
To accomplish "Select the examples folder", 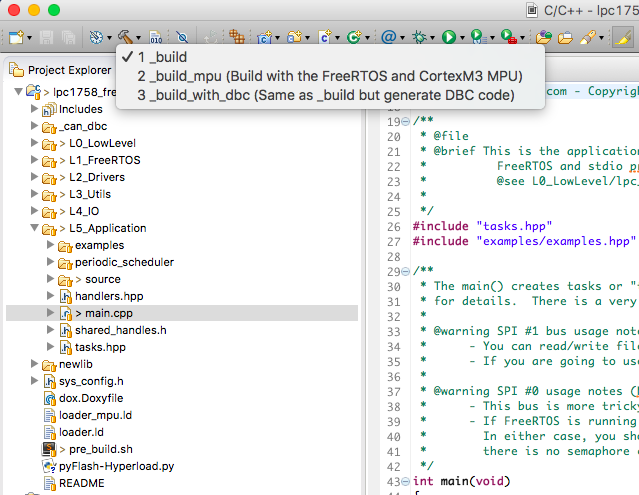I will [99, 245].
